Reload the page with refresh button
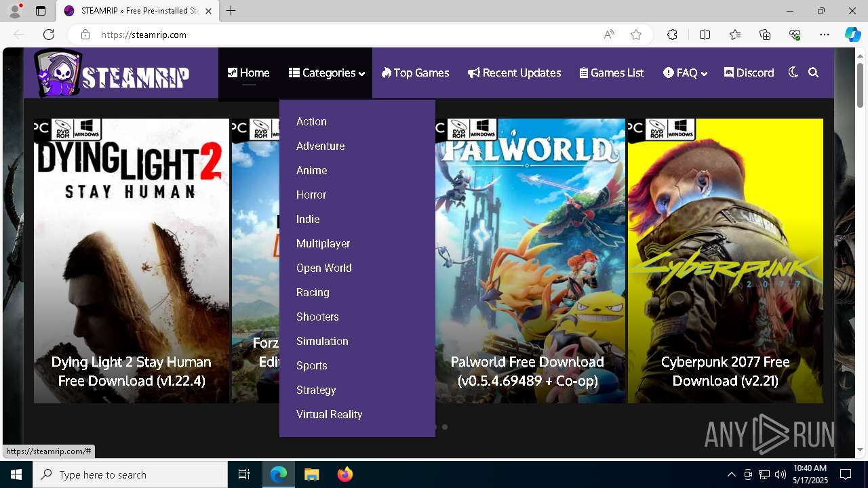This screenshot has width=868, height=488. click(x=49, y=35)
